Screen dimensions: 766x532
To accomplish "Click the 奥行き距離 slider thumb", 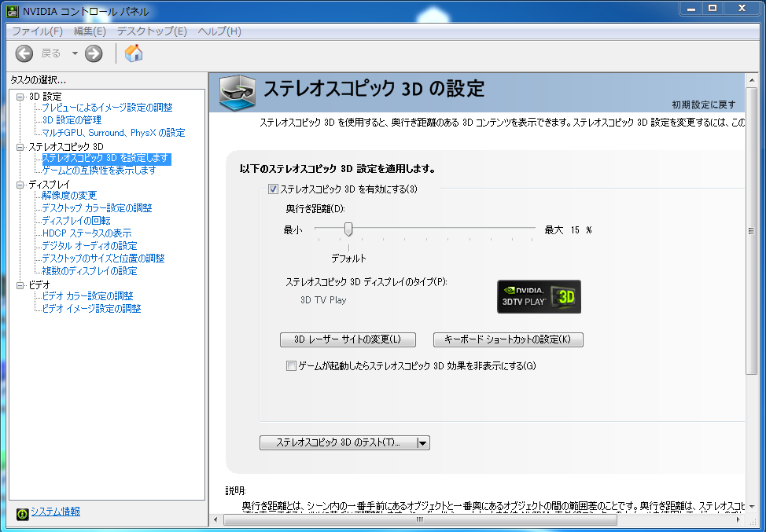I will coord(348,229).
